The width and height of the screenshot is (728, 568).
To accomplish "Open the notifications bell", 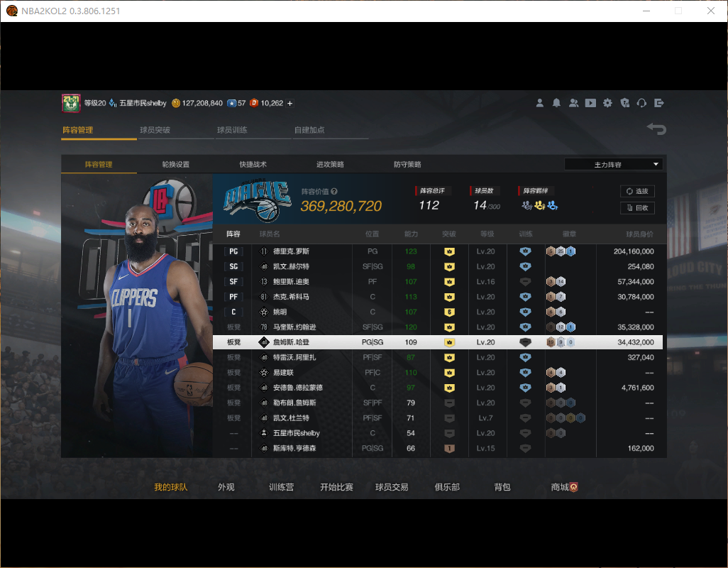I will coord(556,103).
